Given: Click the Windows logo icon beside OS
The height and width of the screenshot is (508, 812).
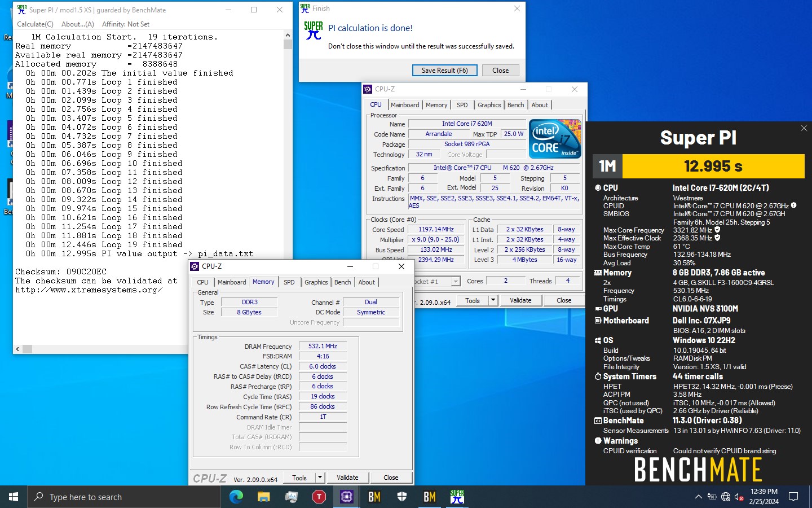Looking at the screenshot, I should click(598, 340).
